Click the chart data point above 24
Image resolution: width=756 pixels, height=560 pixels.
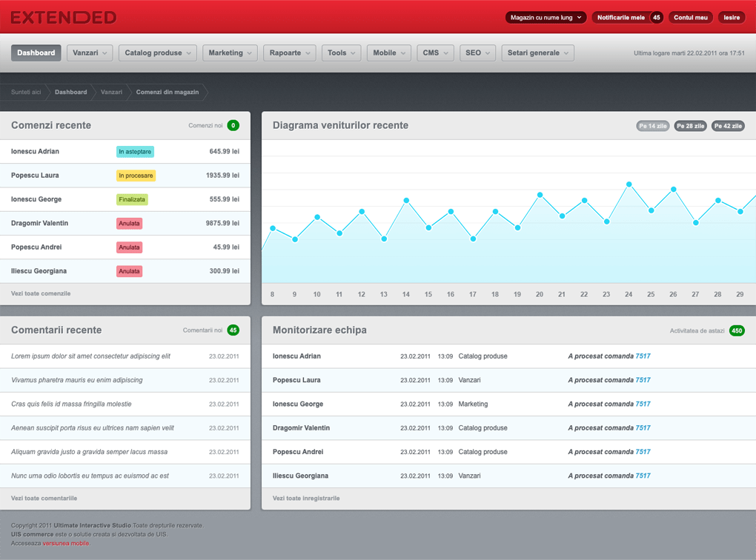pos(629,184)
